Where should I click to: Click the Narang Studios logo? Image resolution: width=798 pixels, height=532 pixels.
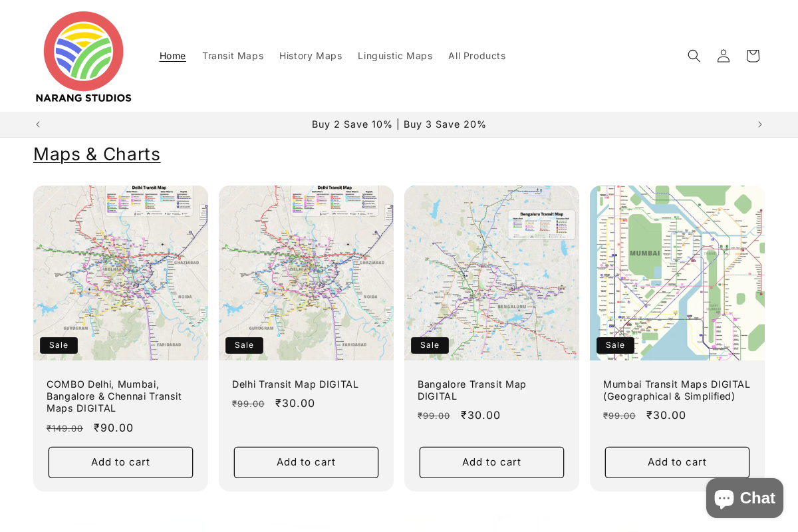pos(83,56)
